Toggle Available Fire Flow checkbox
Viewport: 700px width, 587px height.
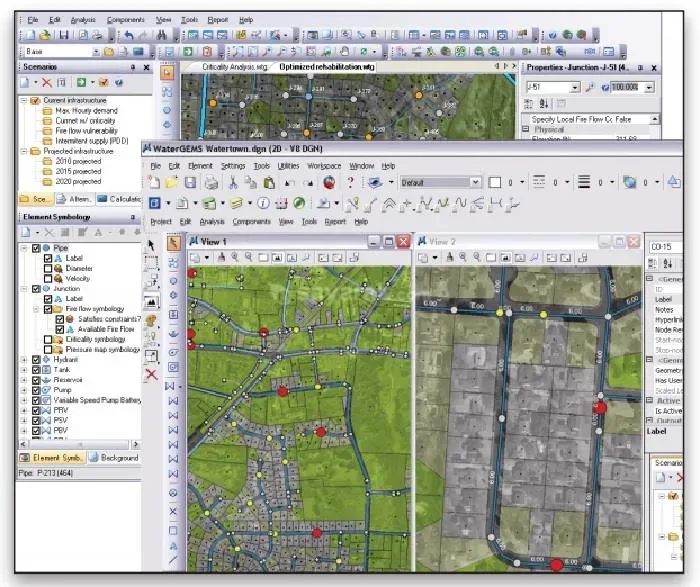point(60,329)
